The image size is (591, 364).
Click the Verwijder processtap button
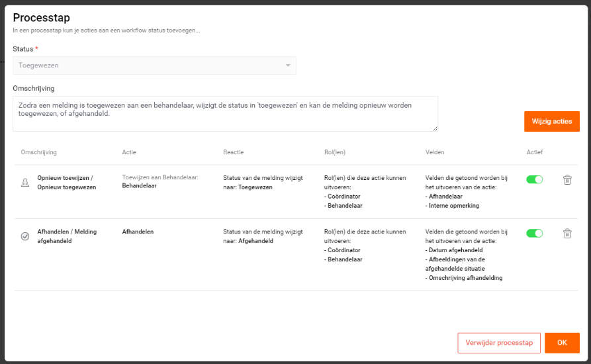coord(499,343)
